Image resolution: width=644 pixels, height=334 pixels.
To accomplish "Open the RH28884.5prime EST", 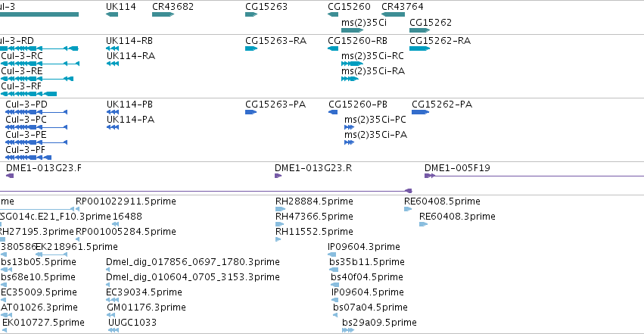I will pos(314,201).
